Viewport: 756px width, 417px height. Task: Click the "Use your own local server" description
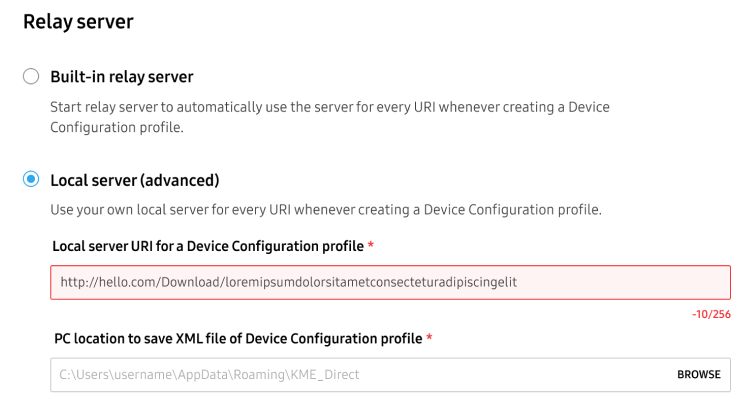click(326, 210)
